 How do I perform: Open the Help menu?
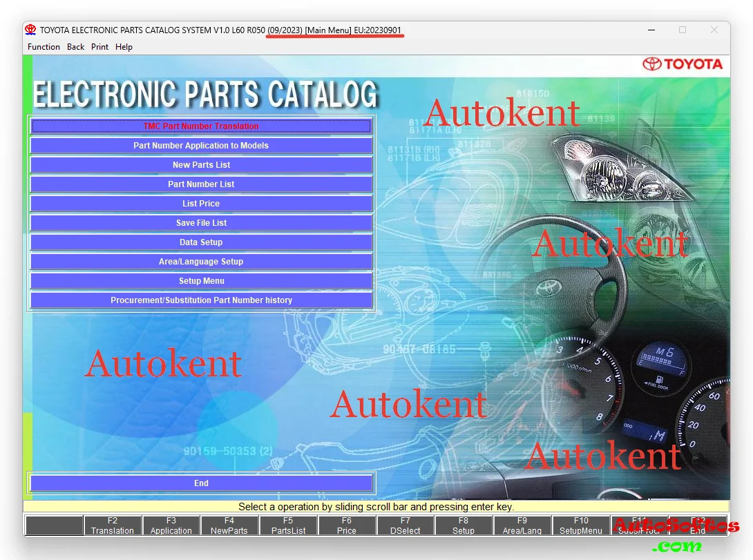tap(124, 47)
